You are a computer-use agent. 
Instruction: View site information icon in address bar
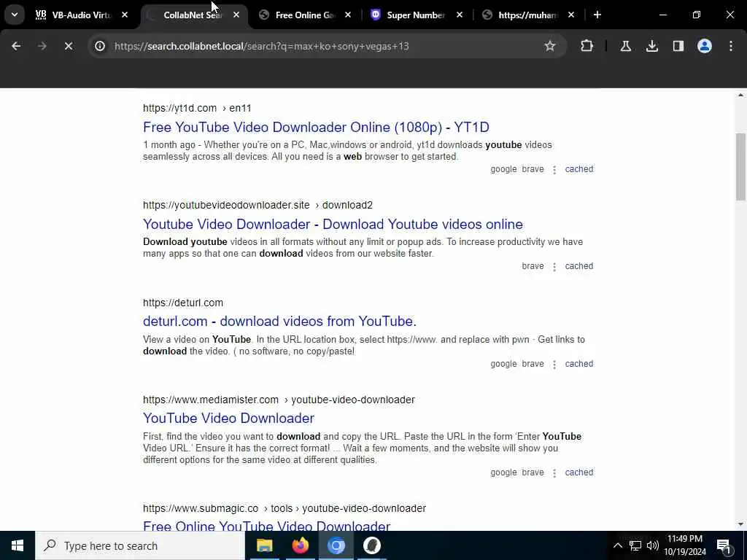point(99,46)
